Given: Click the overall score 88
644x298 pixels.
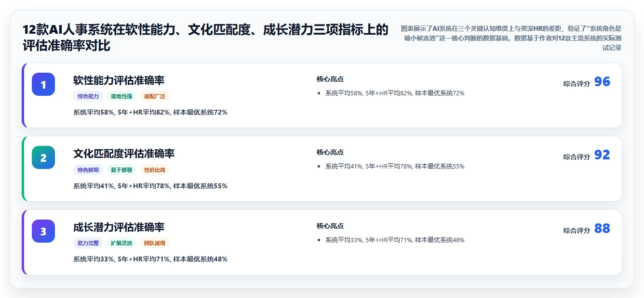Looking at the screenshot, I should tap(602, 229).
